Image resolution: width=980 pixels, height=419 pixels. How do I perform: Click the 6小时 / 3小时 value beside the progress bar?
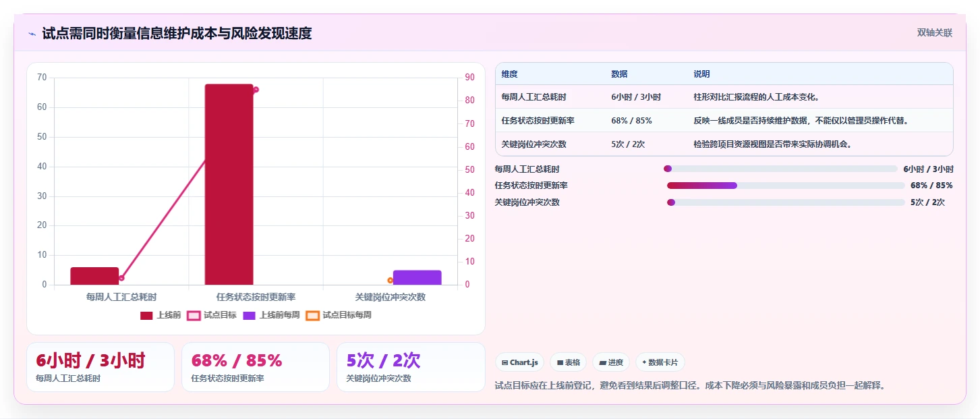pos(928,169)
